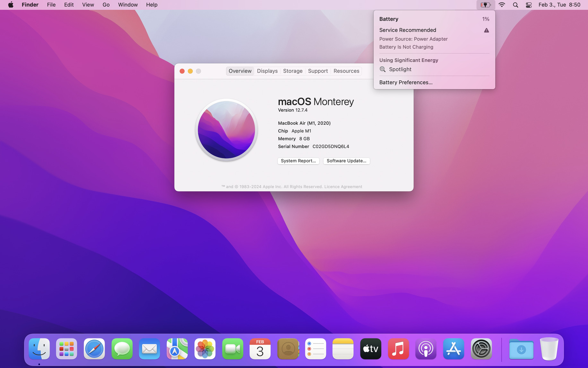Open the Photos app in the Dock
Viewport: 588px width, 368px height.
pos(205,349)
